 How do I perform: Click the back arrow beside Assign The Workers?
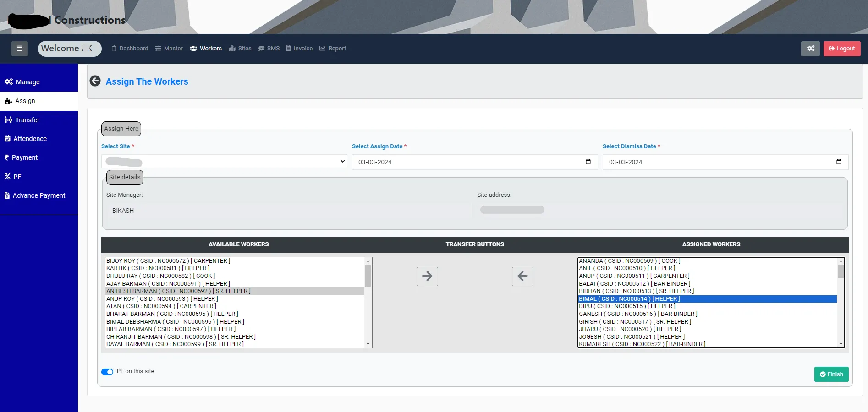click(x=95, y=81)
